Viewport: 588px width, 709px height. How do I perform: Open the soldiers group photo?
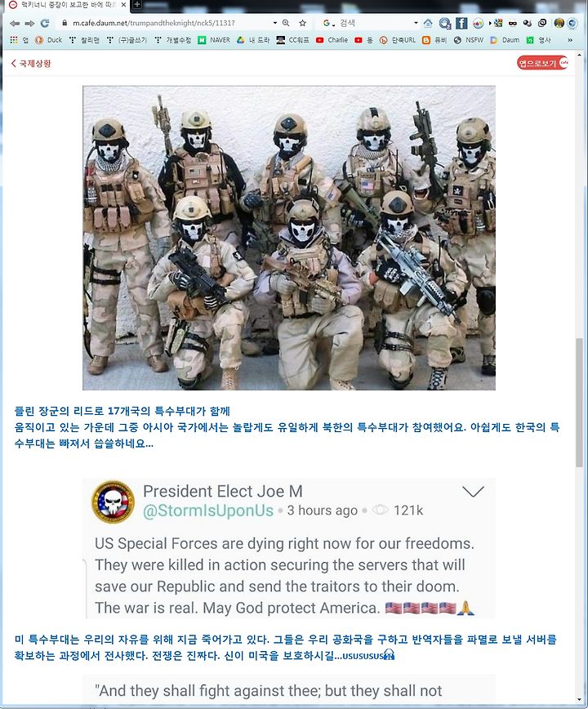[x=289, y=238]
